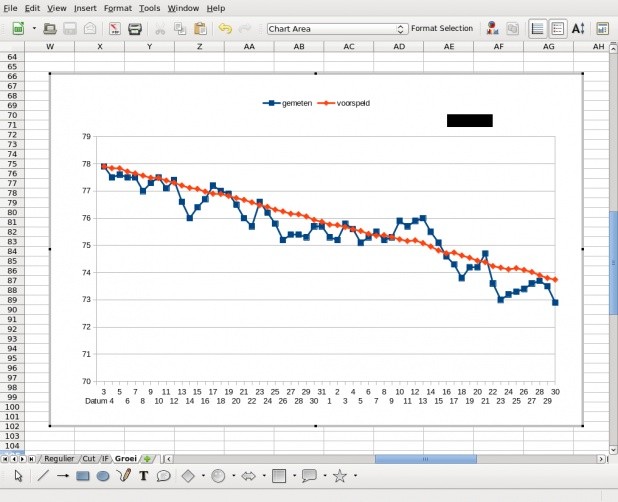618x502 pixels.
Task: Expand the New document dropdown arrow
Action: (34, 29)
